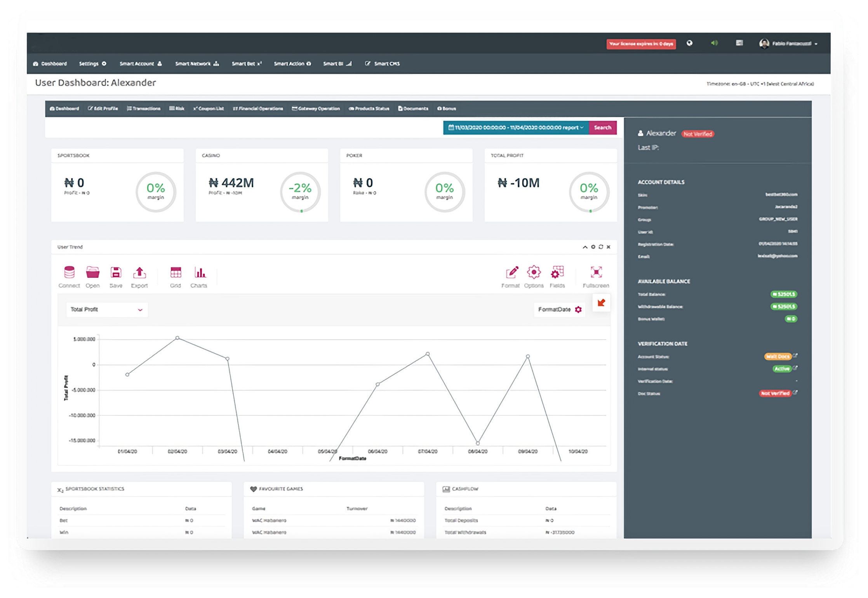Click the FormatDate field gear

[578, 310]
